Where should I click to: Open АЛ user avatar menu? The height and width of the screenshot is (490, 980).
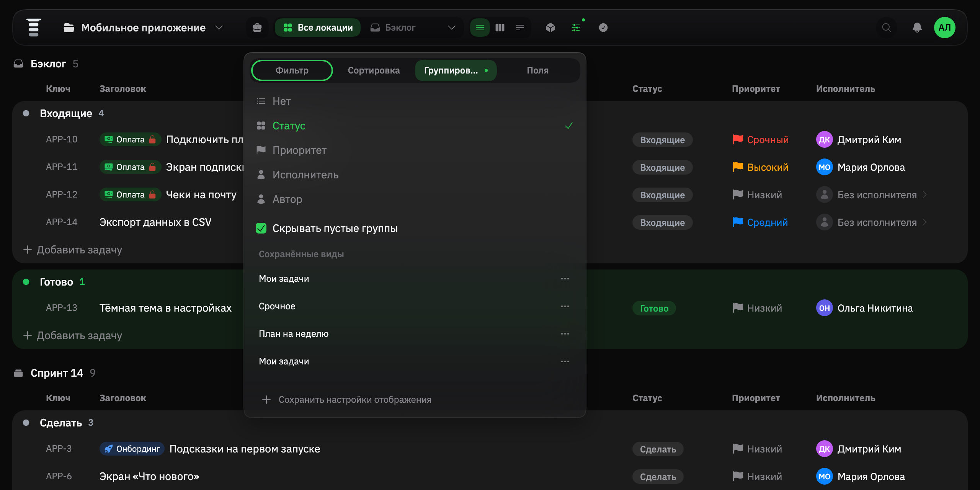click(x=945, y=28)
